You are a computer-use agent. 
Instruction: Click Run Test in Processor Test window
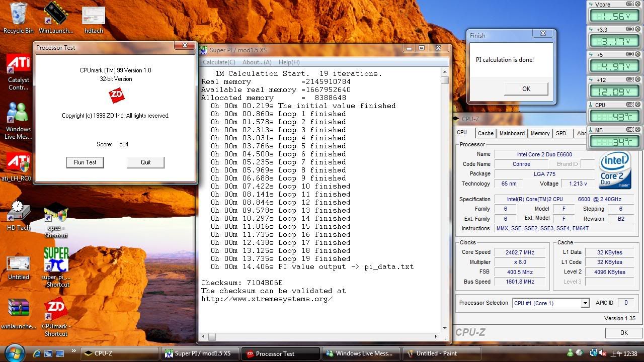(x=85, y=162)
